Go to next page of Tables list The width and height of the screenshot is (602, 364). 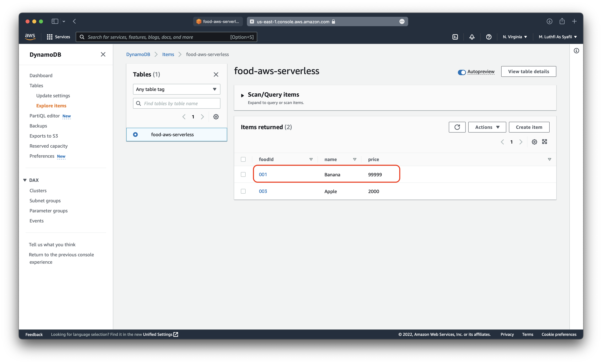click(x=202, y=117)
